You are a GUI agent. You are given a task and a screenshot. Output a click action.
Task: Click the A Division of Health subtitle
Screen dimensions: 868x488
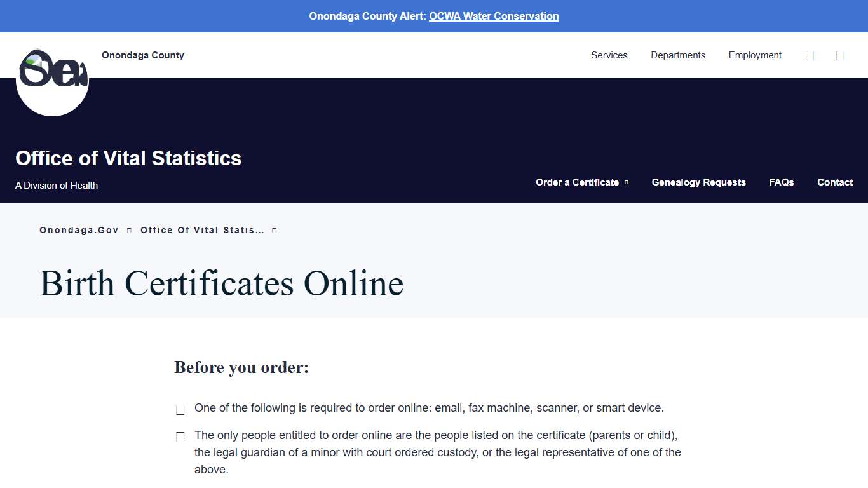pos(57,185)
